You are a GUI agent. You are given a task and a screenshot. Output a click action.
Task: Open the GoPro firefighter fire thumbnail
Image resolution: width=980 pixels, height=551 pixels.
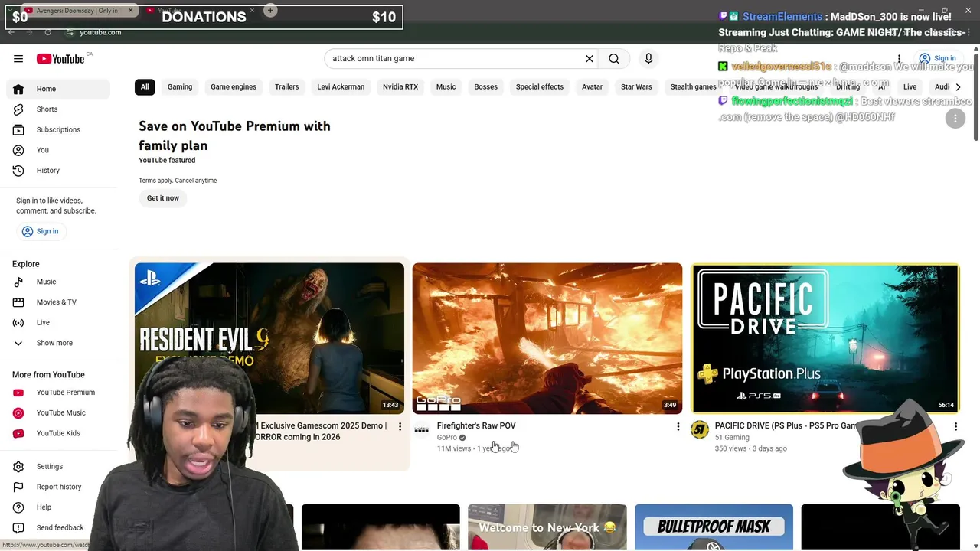[x=547, y=338]
